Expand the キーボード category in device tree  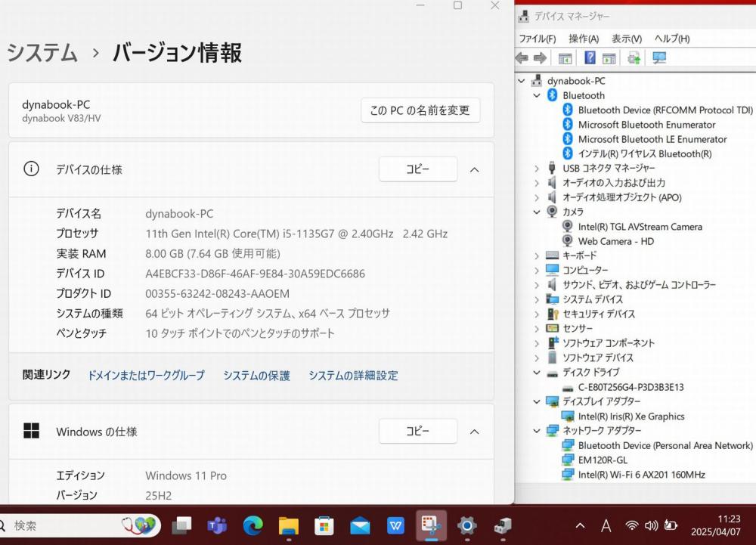(x=537, y=256)
